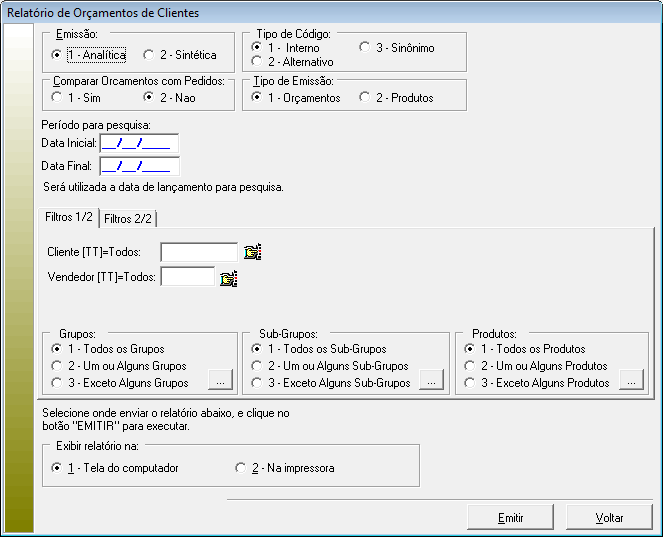Click the Cliente code input field
The height and width of the screenshot is (537, 663).
[x=198, y=252]
